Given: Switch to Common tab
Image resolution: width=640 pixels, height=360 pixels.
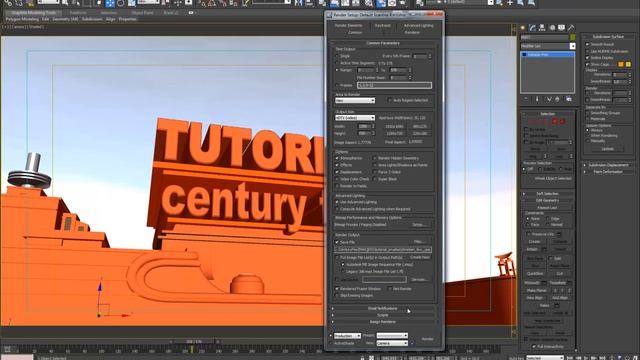Looking at the screenshot, I should click(x=355, y=32).
